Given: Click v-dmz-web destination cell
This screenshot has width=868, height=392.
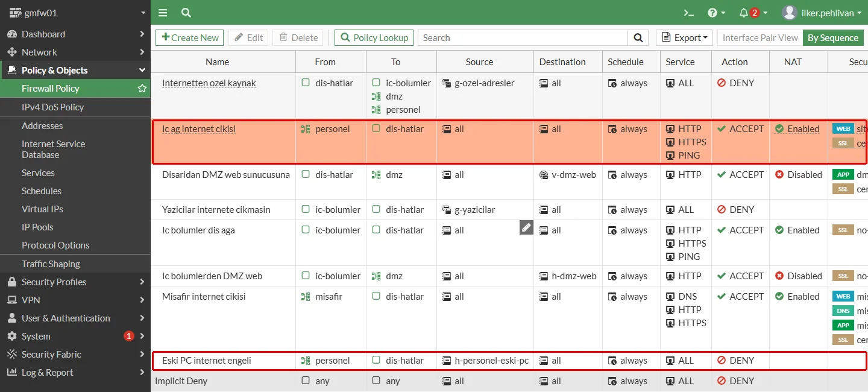Looking at the screenshot, I should [x=568, y=175].
